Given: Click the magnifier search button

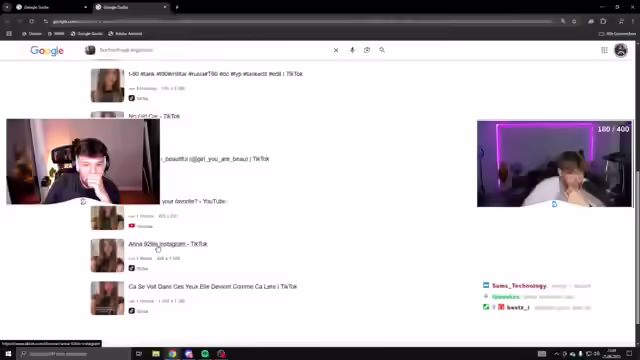Looking at the screenshot, I should pyautogui.click(x=382, y=50).
